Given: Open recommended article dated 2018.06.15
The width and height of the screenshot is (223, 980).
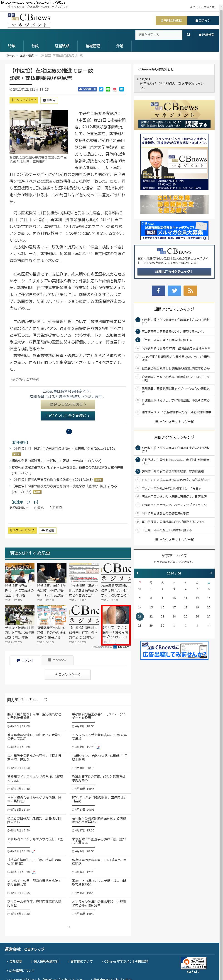Looking at the screenshot, I should coord(51,624).
